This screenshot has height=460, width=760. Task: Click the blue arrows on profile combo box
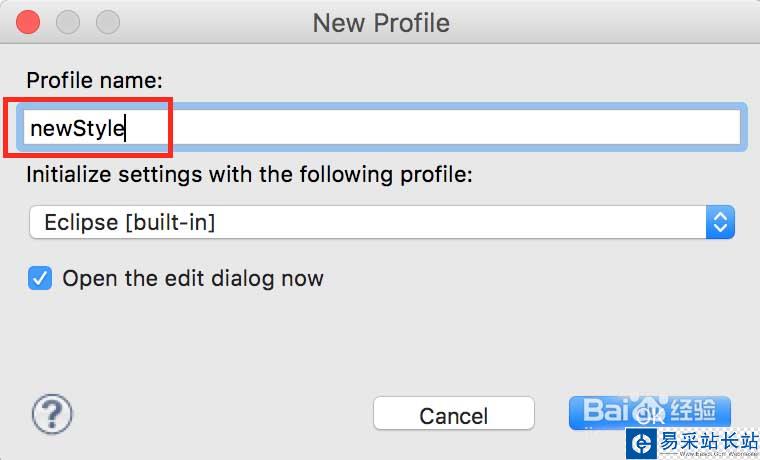click(720, 222)
